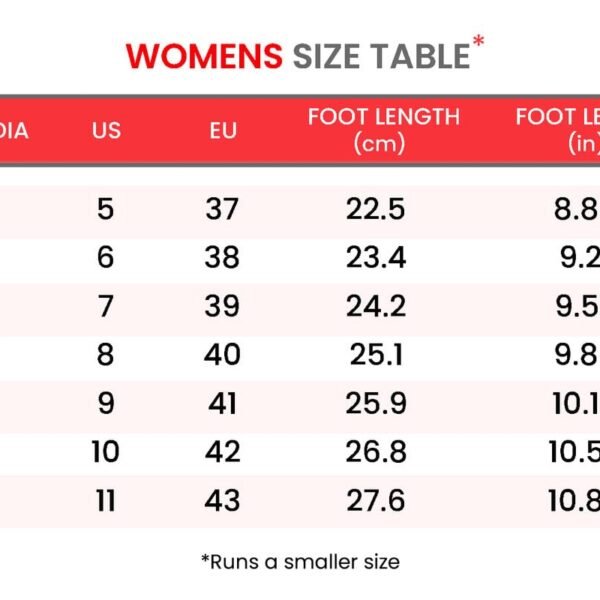
Task: Select the US size 6 cell
Action: [x=106, y=258]
